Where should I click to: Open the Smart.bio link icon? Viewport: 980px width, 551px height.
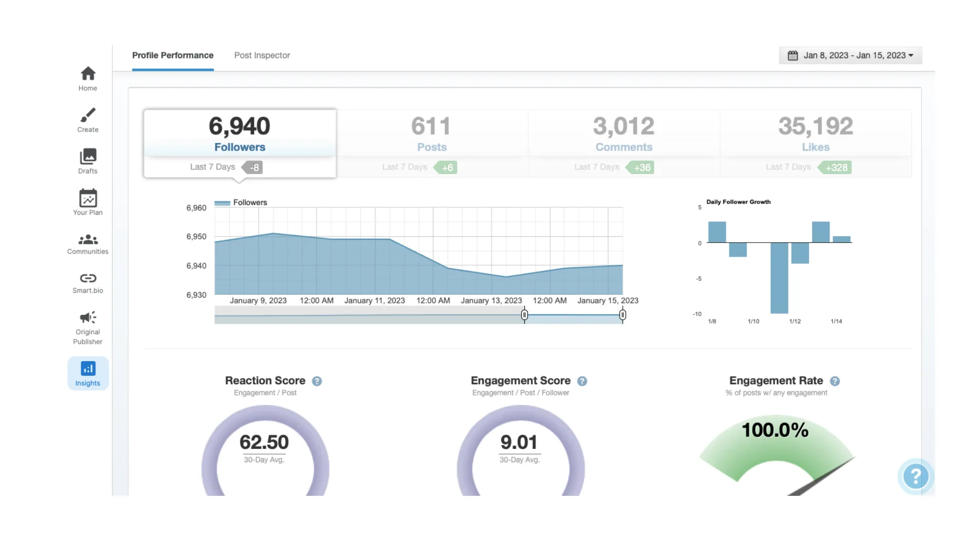(x=88, y=278)
